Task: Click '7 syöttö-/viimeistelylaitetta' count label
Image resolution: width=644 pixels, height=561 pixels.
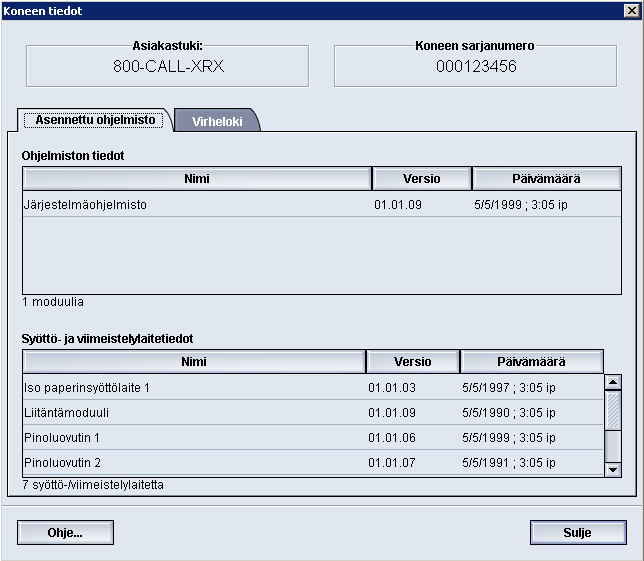Action: pos(93,485)
